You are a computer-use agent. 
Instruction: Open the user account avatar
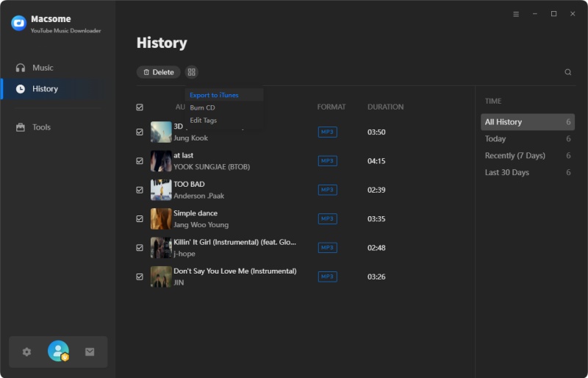(58, 351)
